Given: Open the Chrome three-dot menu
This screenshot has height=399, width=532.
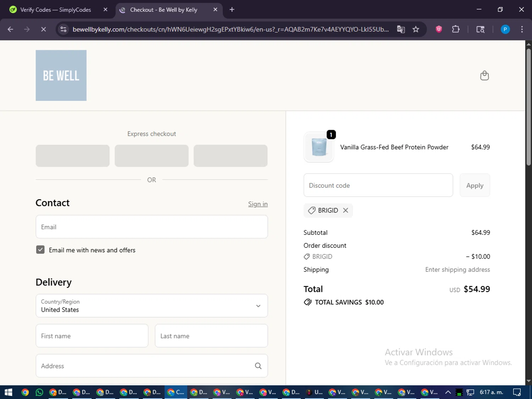Looking at the screenshot, I should [522, 29].
